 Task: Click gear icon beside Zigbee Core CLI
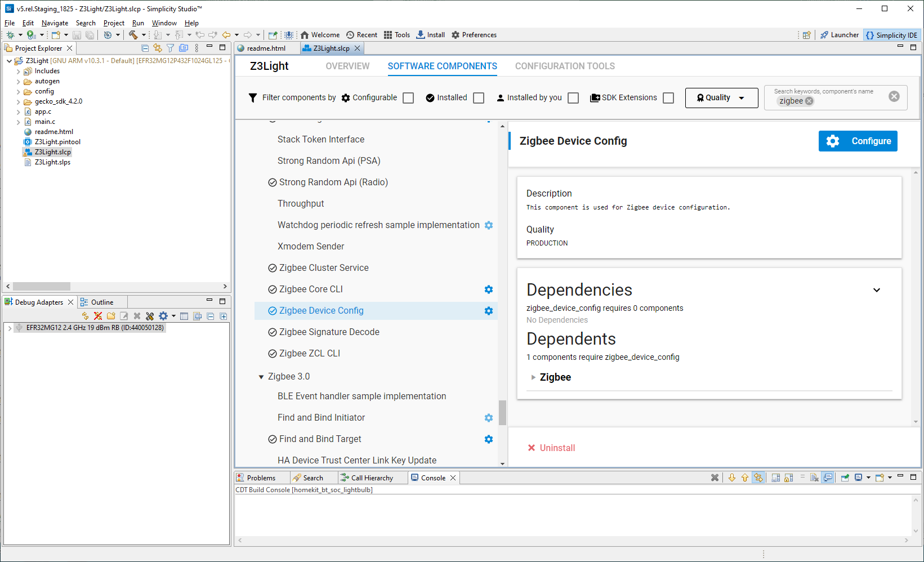point(489,289)
